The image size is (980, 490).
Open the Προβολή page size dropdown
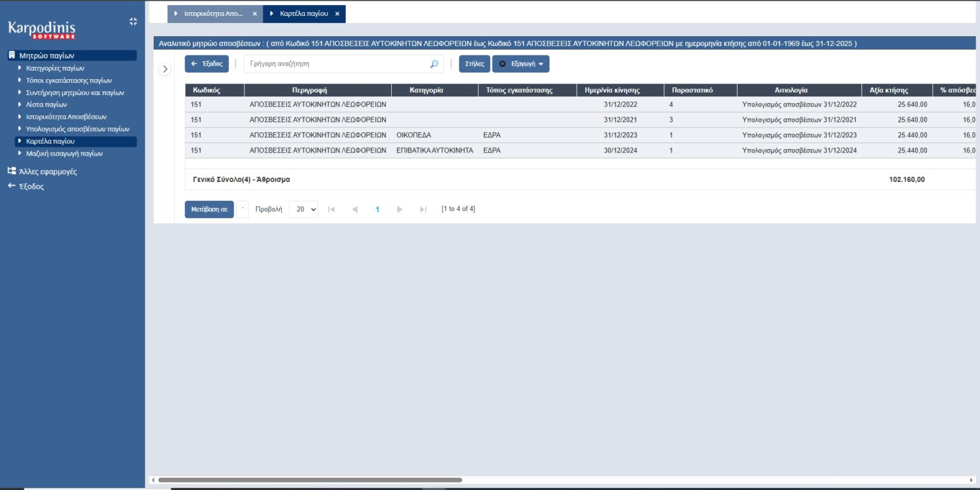pos(303,209)
